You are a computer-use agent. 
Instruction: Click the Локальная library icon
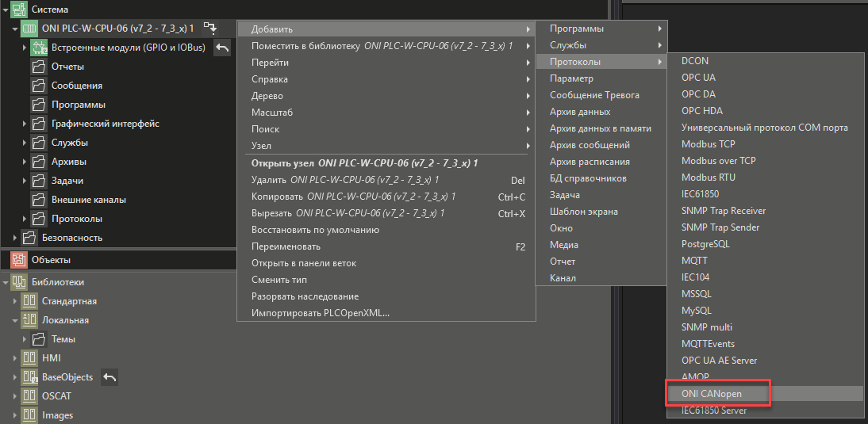coord(29,320)
